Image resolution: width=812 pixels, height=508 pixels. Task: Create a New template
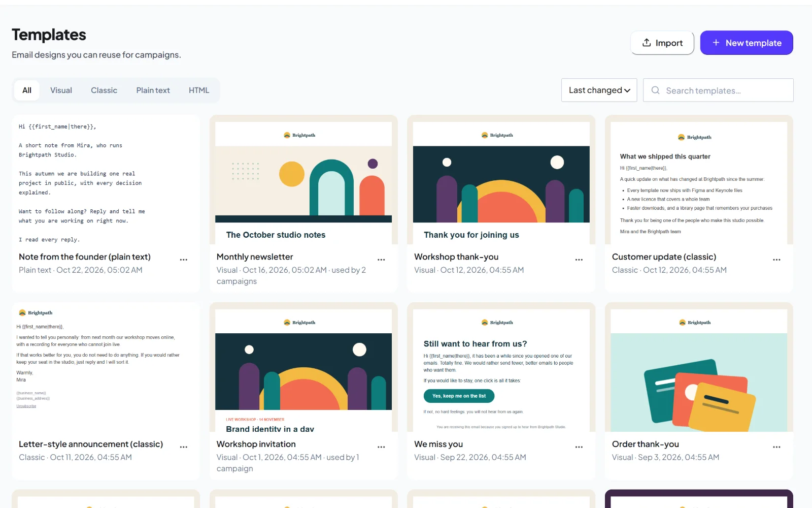747,43
